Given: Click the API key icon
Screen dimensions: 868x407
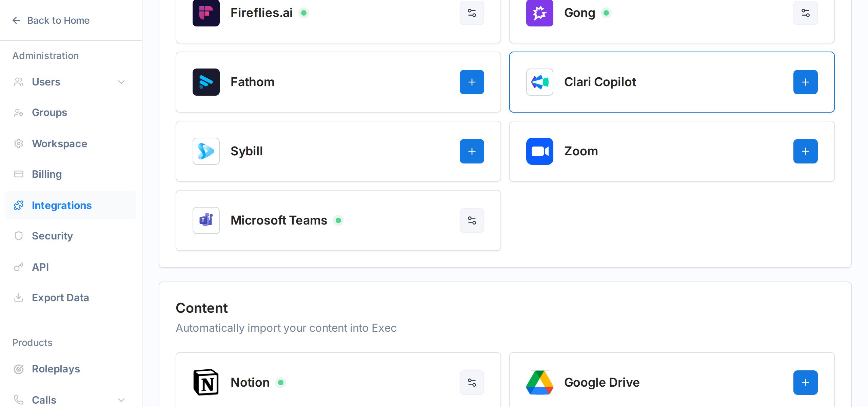Looking at the screenshot, I should coord(19,267).
